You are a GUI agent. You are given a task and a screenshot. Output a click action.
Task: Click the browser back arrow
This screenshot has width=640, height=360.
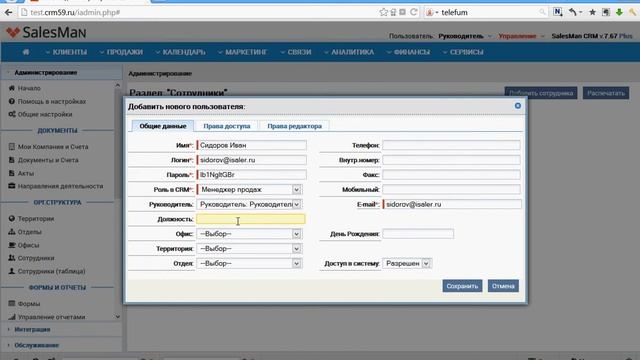[8, 13]
